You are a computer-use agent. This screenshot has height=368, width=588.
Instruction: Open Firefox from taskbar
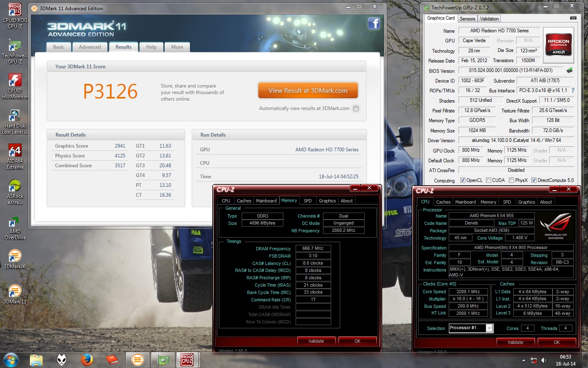87,360
